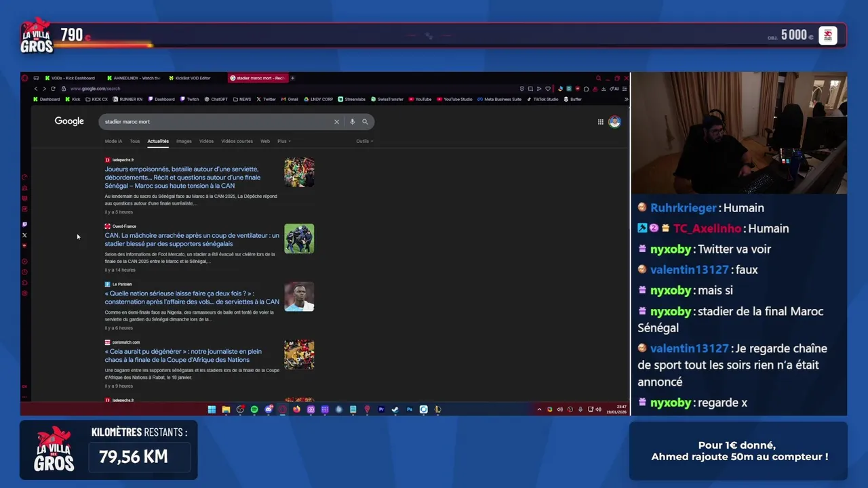Open Opera sidebar history clock icon

click(x=25, y=272)
